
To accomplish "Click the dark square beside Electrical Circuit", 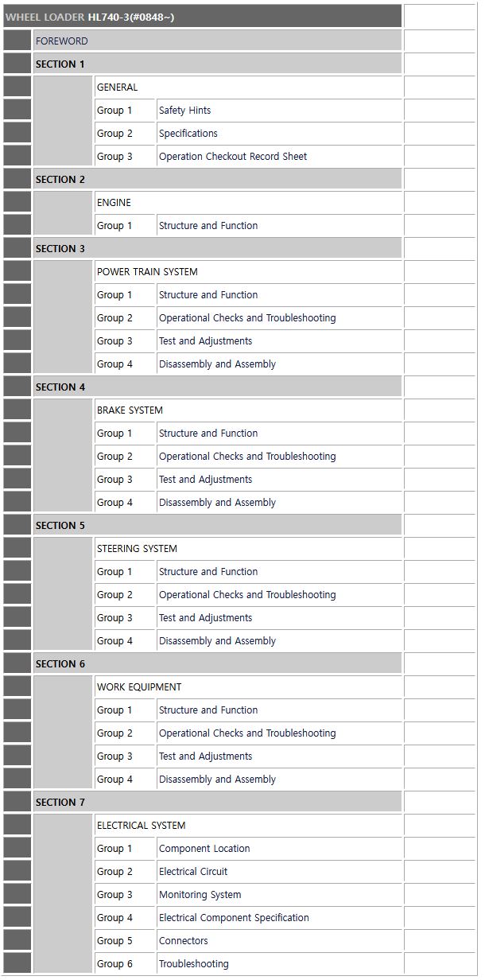I will [17, 871].
